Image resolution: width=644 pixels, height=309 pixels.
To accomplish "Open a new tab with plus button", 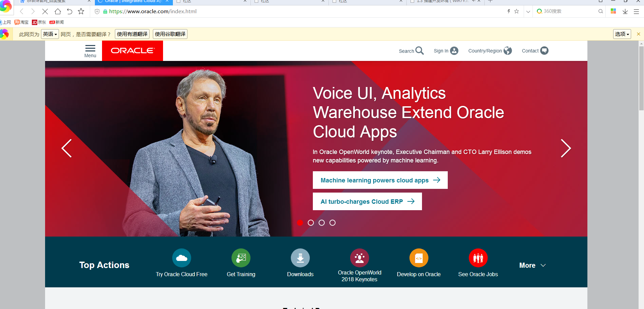I will (x=490, y=1).
